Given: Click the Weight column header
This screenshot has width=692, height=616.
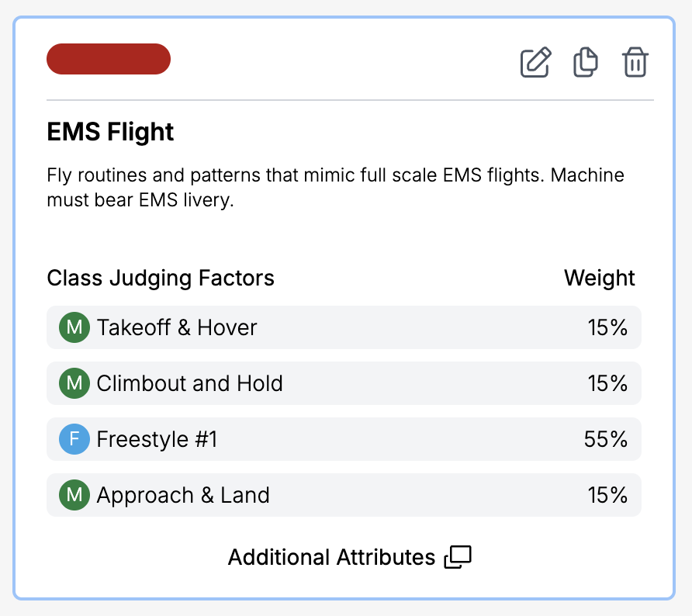Looking at the screenshot, I should coord(599,278).
